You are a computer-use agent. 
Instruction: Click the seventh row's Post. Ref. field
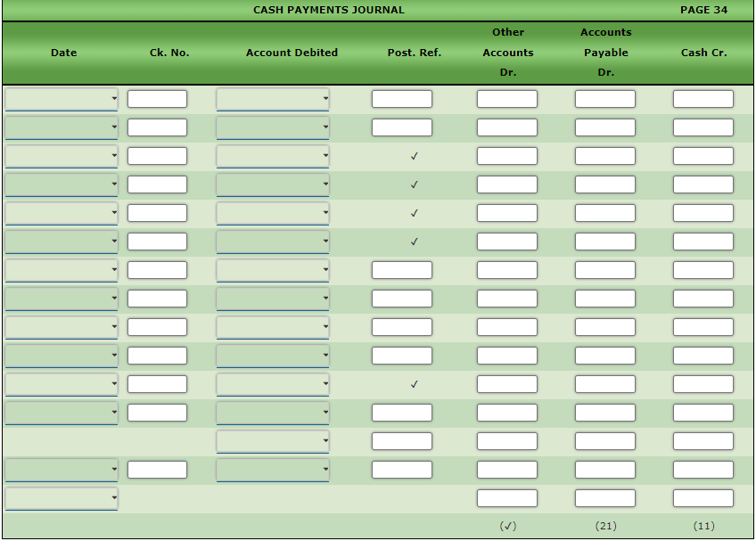(401, 270)
